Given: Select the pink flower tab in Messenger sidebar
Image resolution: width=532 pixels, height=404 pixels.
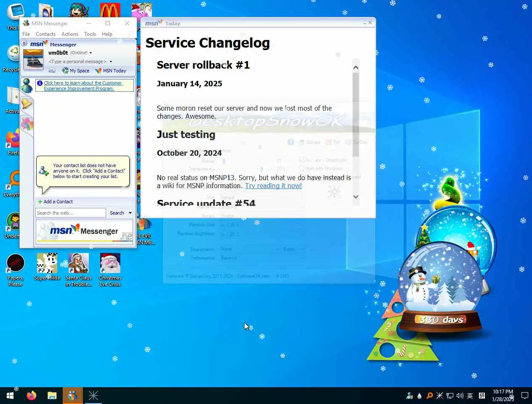Looking at the screenshot, I should (27, 124).
